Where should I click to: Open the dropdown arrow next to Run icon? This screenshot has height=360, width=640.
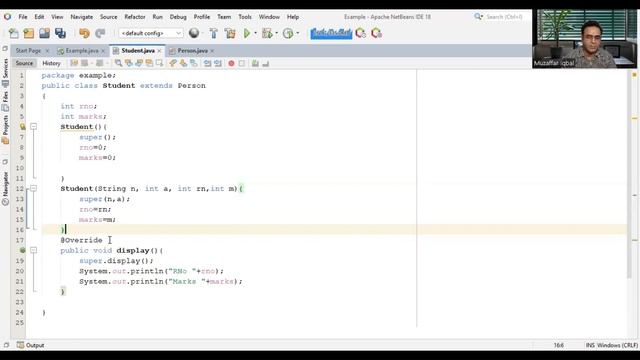[256, 33]
